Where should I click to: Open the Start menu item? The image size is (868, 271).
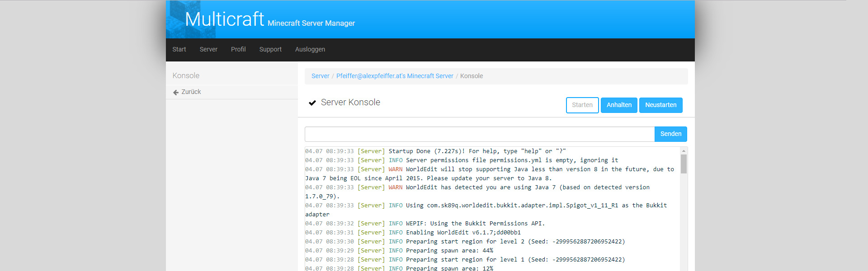pos(179,49)
